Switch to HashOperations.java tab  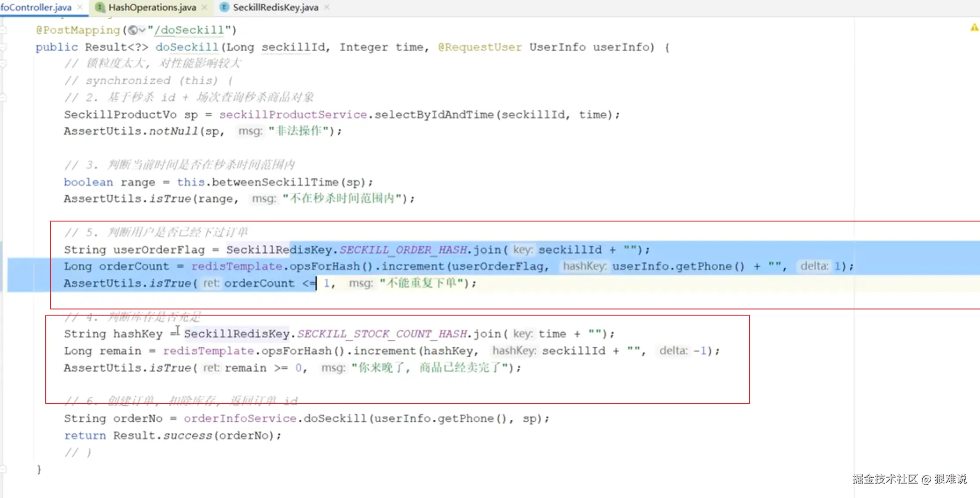coord(152,7)
